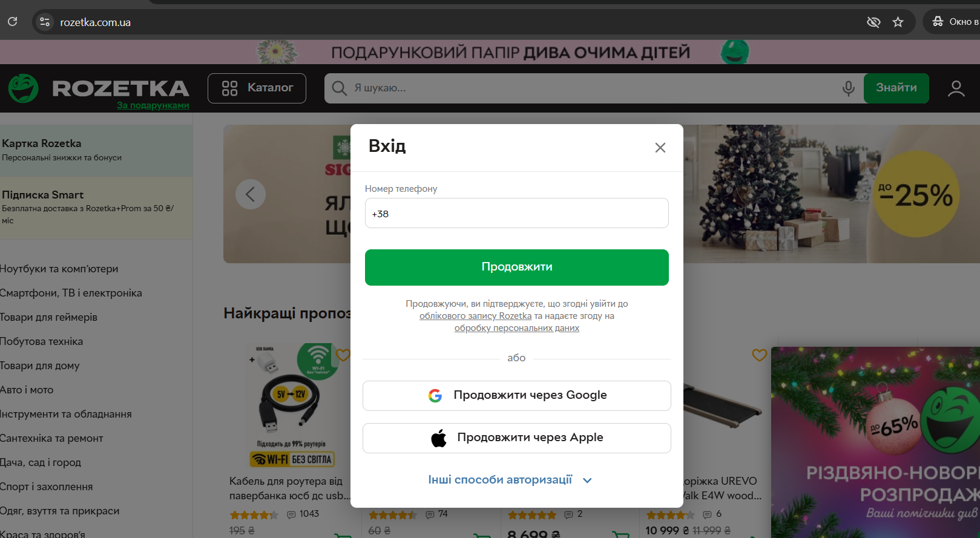Image resolution: width=980 pixels, height=538 pixels.
Task: Click the crossed-eye tracking protection icon
Action: pos(873,22)
